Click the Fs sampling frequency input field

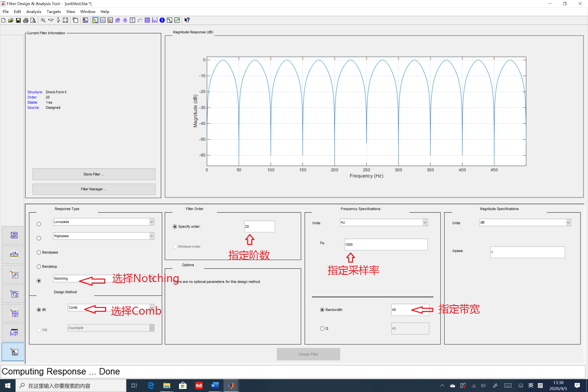(x=386, y=245)
